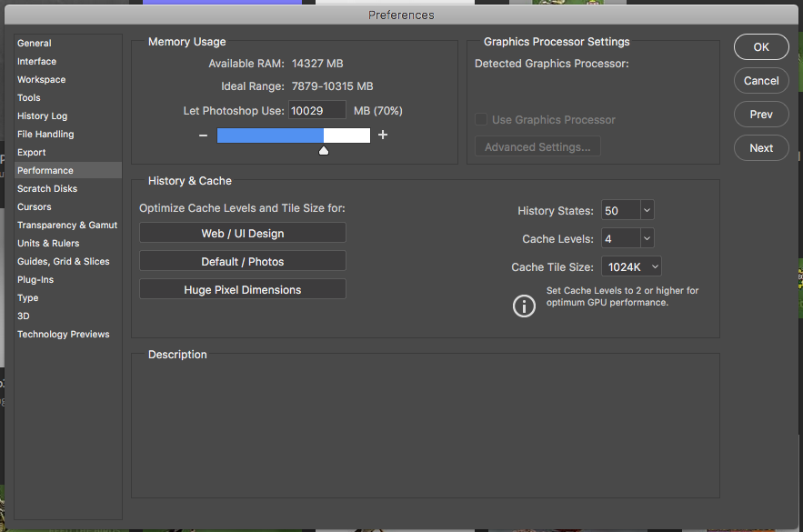Increase memory with the plus icon

click(383, 135)
